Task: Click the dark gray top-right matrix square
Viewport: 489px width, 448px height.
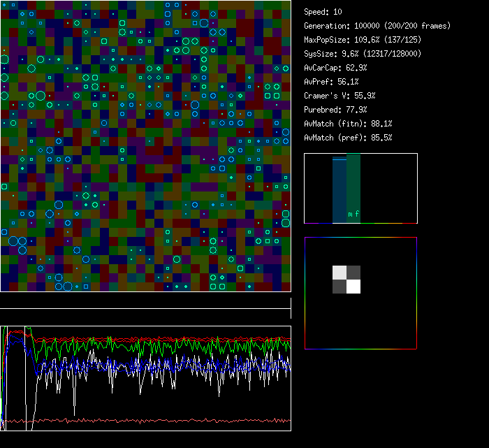Action: (353, 273)
